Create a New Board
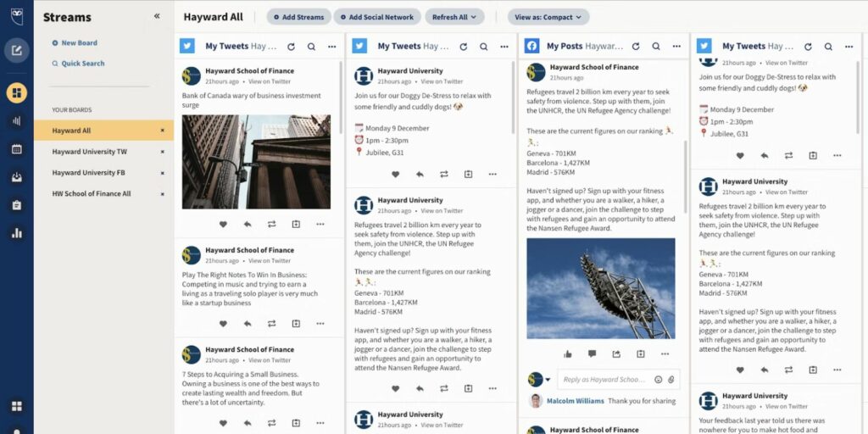This screenshot has width=868, height=434. pyautogui.click(x=75, y=42)
